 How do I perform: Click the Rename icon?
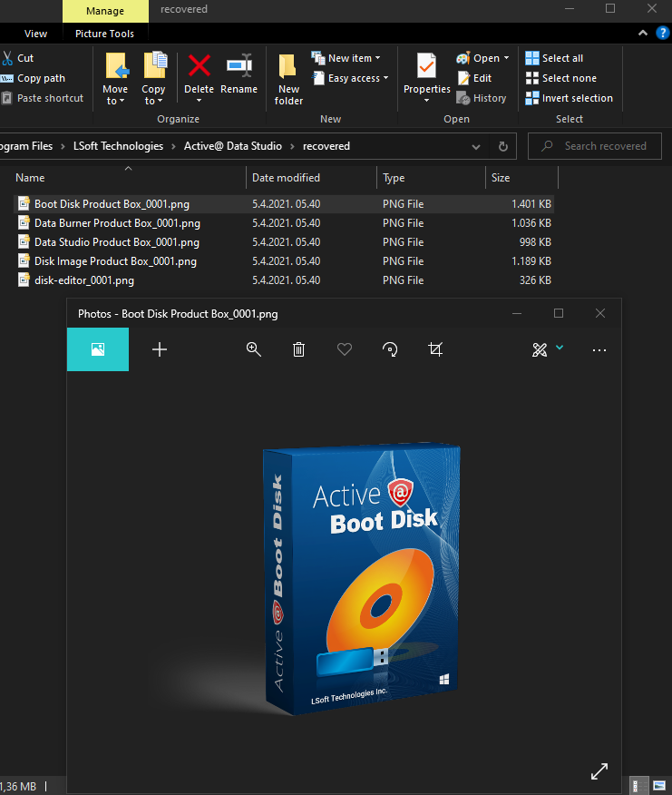pos(239,65)
